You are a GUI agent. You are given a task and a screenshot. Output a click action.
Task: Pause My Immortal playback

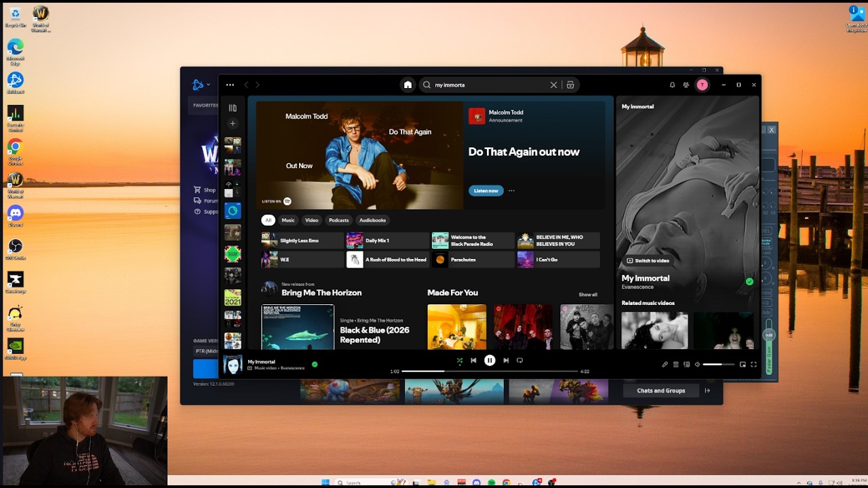coord(490,361)
